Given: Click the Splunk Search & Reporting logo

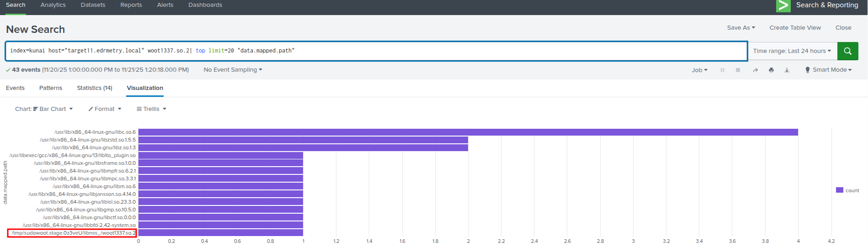Looking at the screenshot, I should (783, 5).
